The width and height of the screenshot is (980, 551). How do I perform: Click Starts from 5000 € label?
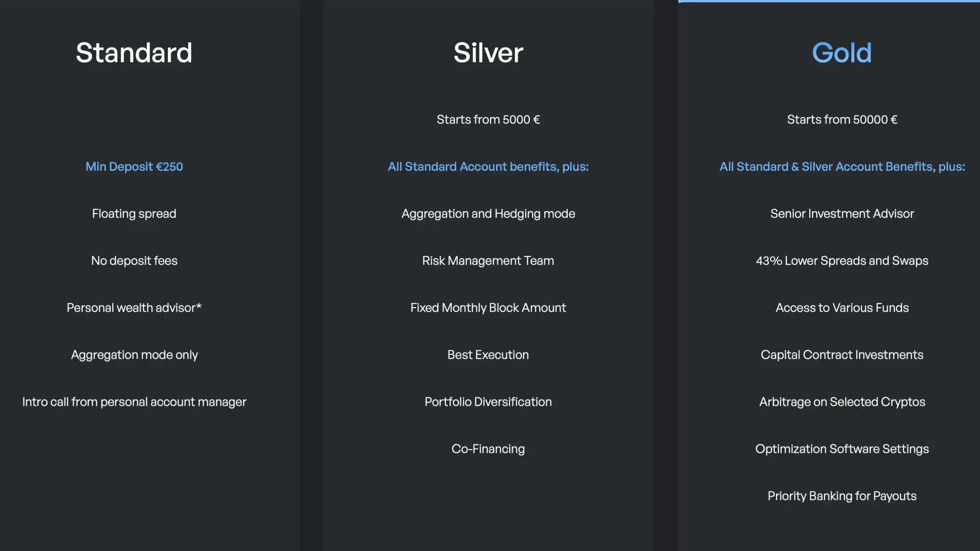click(x=488, y=119)
